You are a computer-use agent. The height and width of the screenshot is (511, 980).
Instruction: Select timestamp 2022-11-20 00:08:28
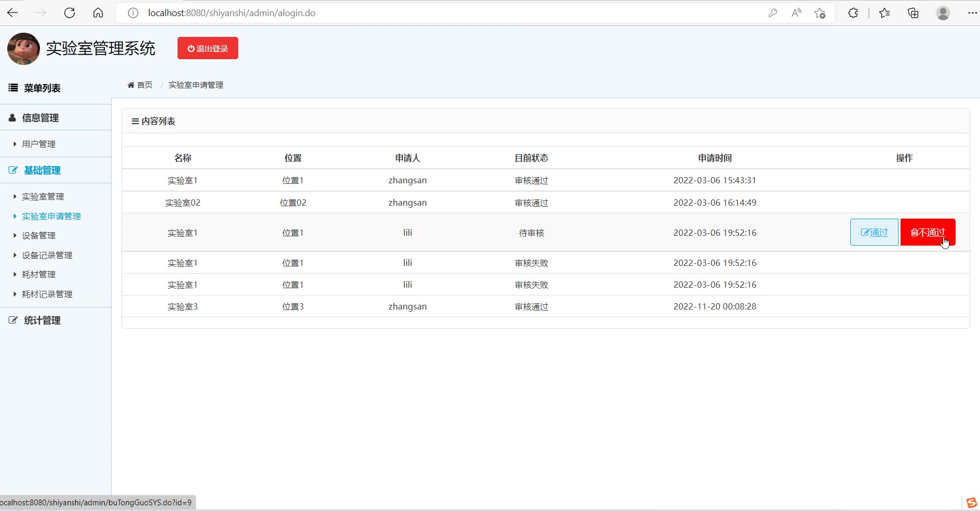pos(715,306)
